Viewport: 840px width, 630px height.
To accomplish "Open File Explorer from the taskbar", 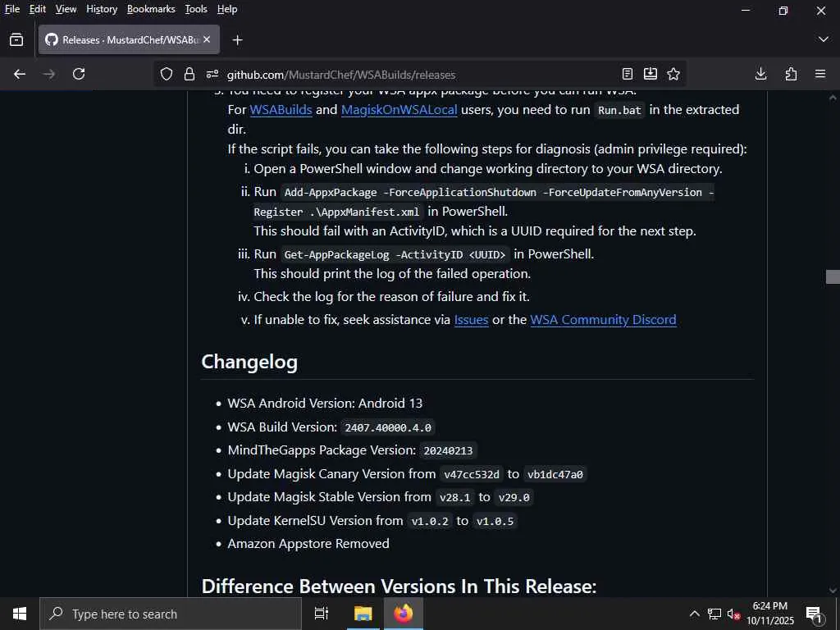I will point(363,614).
